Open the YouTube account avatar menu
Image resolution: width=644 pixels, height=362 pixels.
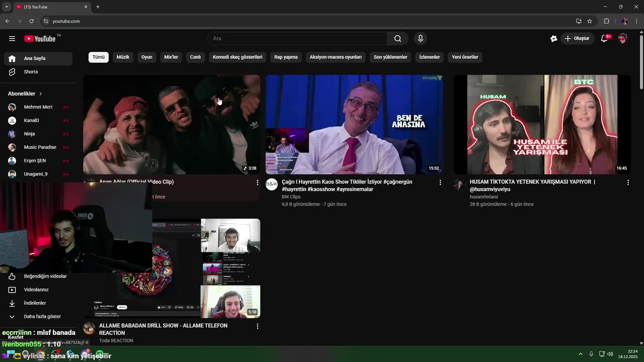pyautogui.click(x=623, y=39)
